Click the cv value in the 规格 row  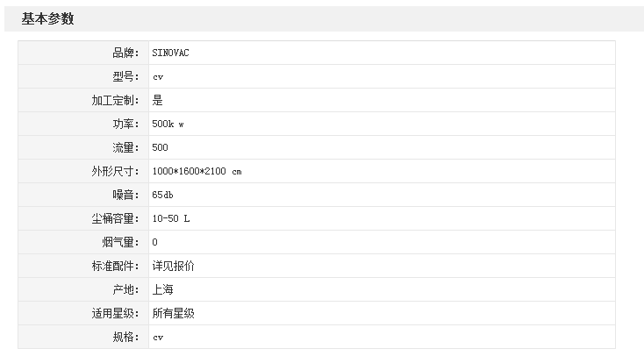tap(158, 337)
